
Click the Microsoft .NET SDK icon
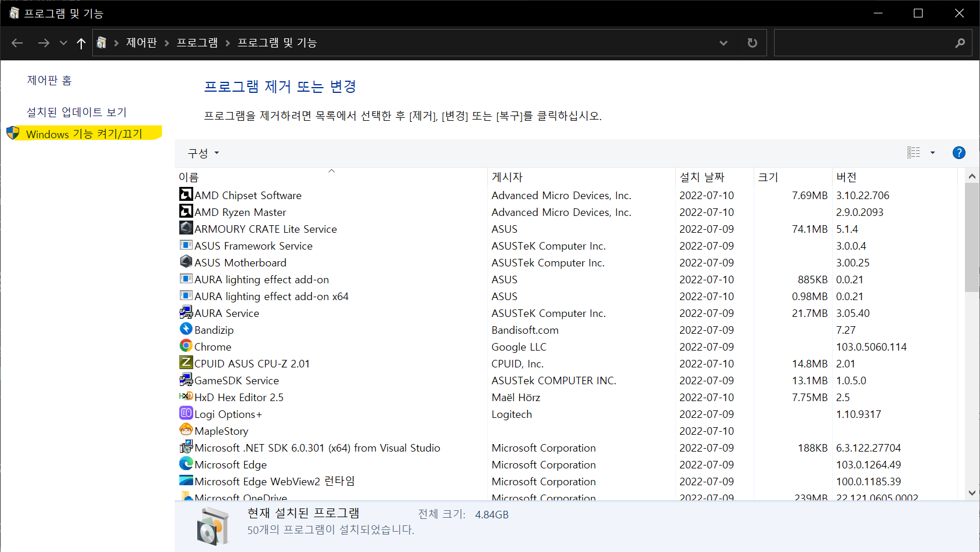click(186, 447)
